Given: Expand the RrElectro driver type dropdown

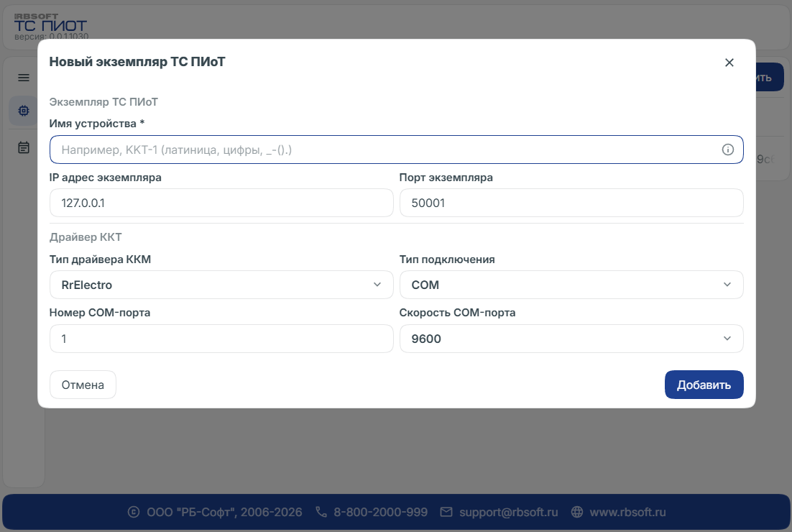Looking at the screenshot, I should (221, 285).
